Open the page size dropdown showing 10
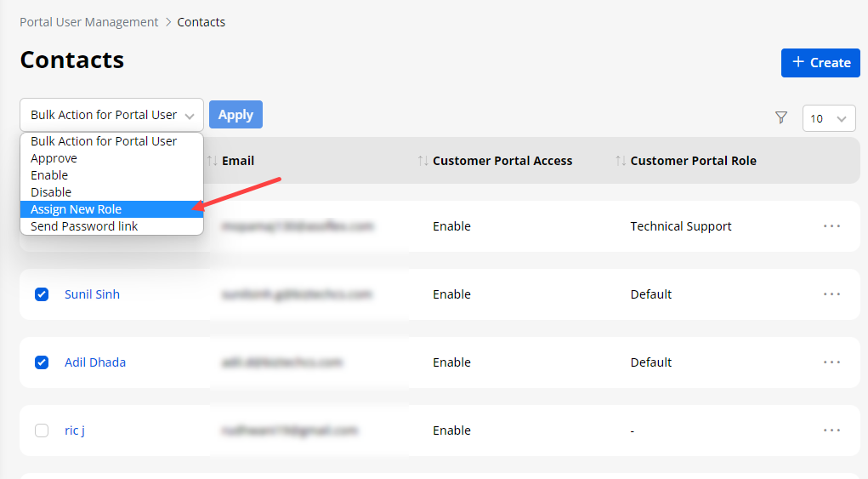This screenshot has width=868, height=479. click(828, 118)
